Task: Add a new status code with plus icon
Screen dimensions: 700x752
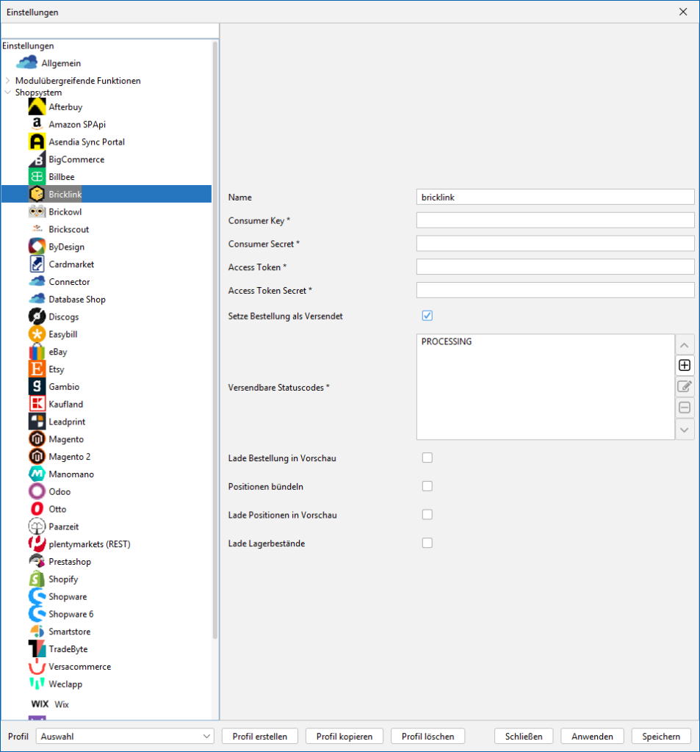Action: point(685,365)
